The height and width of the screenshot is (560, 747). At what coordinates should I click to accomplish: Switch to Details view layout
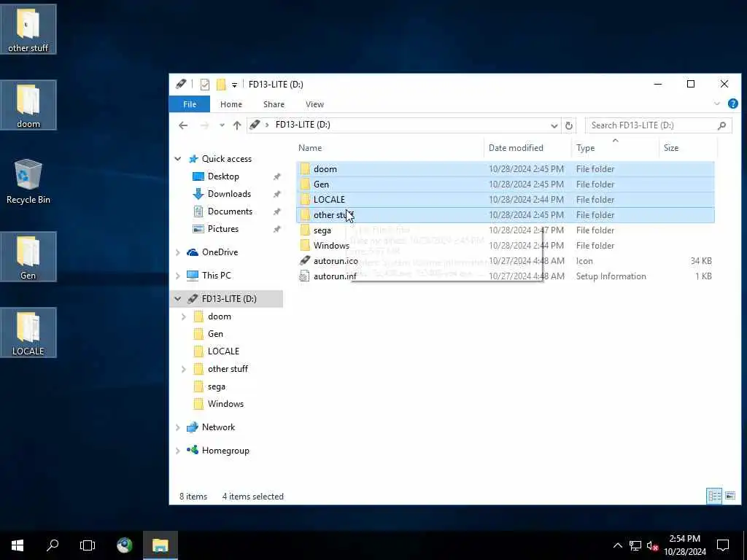pos(714,496)
